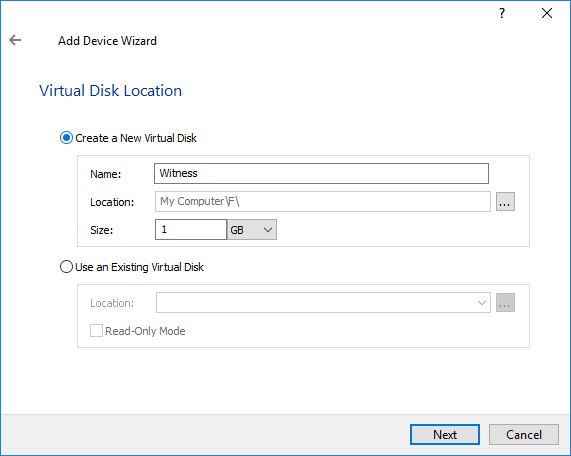Edit the Name field containing Witness
This screenshot has width=571, height=456.
point(321,173)
